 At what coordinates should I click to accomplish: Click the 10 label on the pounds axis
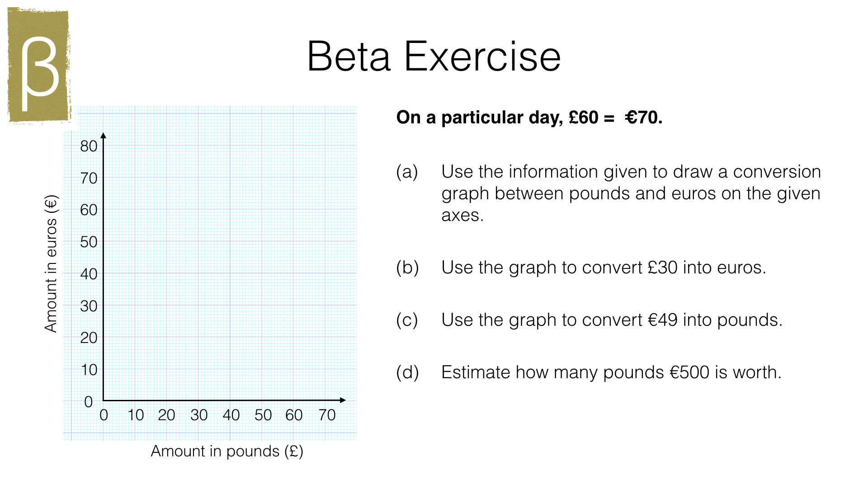pos(135,415)
